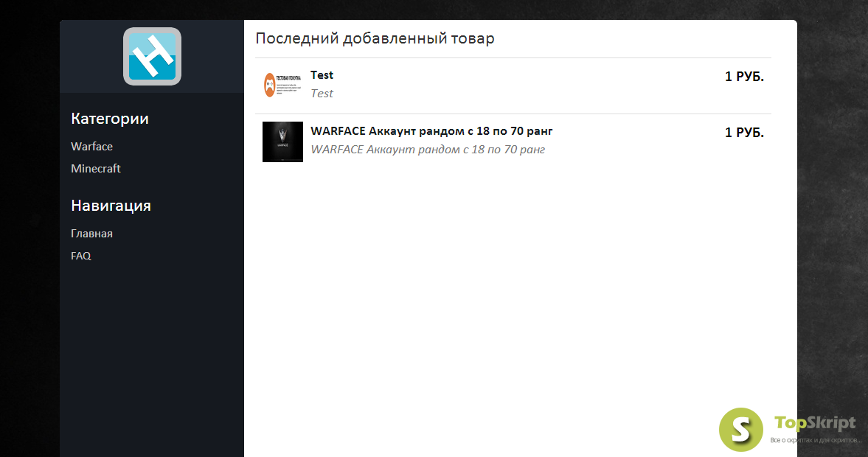Screen dimensions: 868x457
Task: Open the Warface category
Action: pos(92,147)
